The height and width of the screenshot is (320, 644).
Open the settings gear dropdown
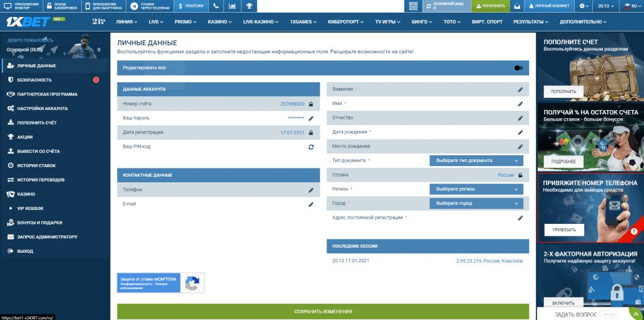pyautogui.click(x=584, y=6)
